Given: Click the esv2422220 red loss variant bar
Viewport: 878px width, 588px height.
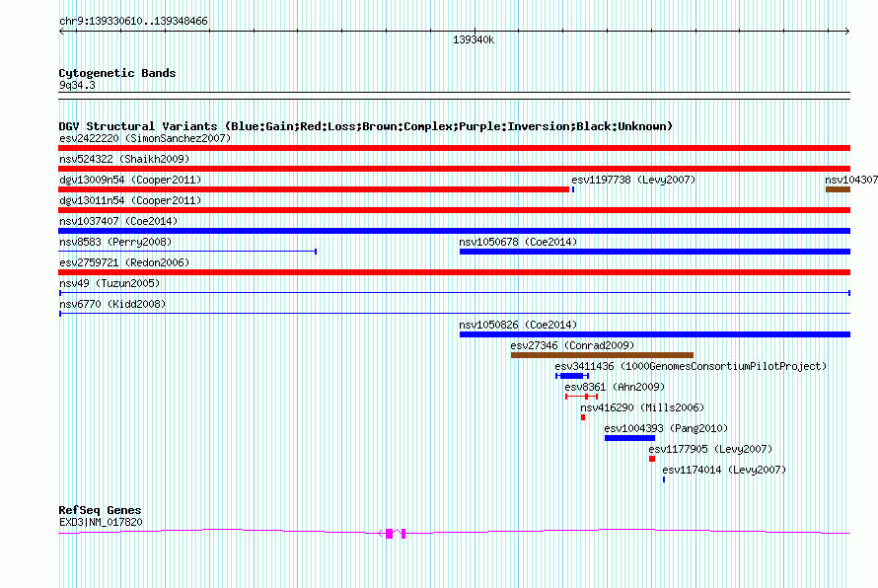Looking at the screenshot, I should tap(454, 148).
